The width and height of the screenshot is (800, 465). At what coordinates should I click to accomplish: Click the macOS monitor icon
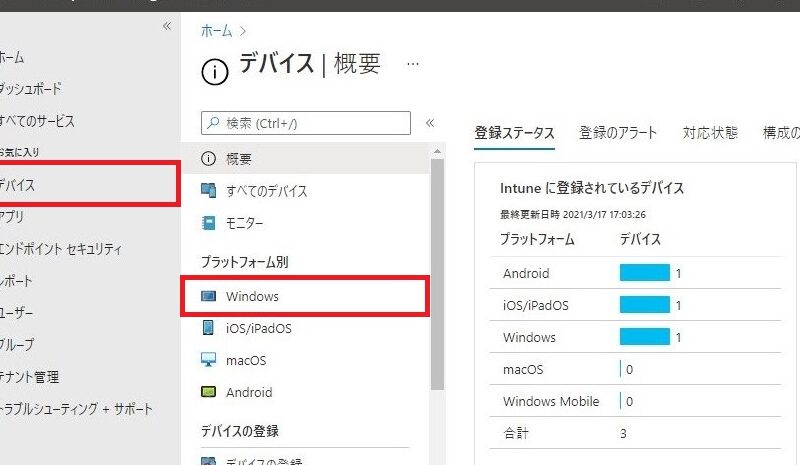pos(208,360)
